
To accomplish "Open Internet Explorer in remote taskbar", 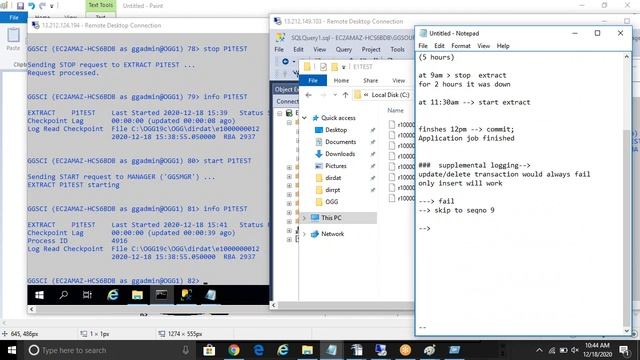I will click(x=112, y=295).
